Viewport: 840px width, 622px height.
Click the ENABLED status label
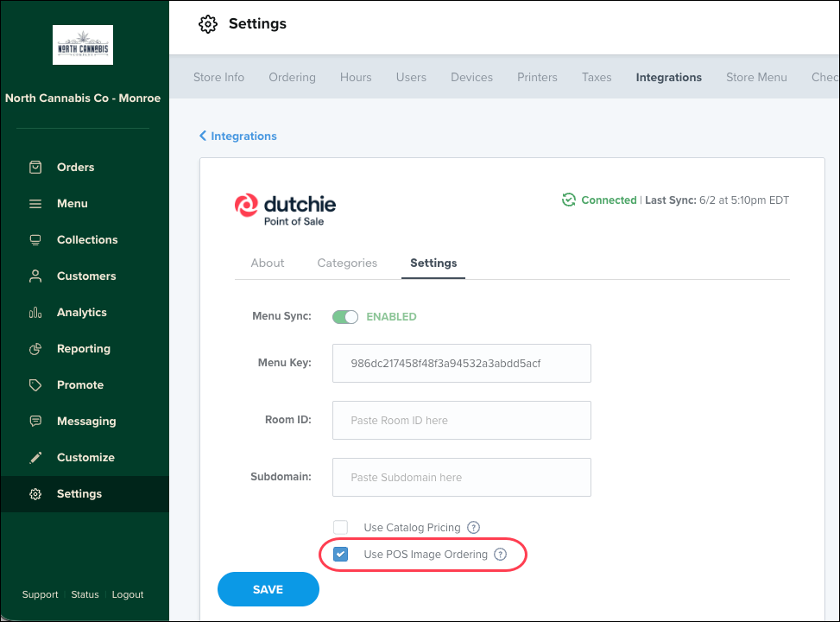click(391, 317)
